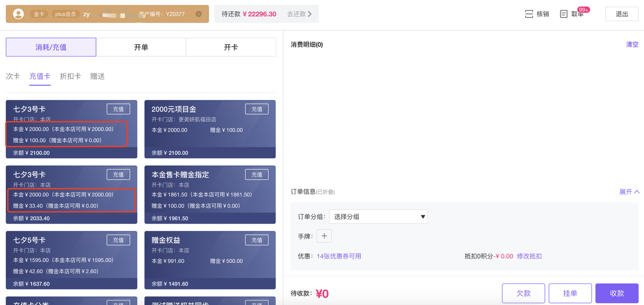
Task: Select the 次卡 sub-tab
Action: point(13,76)
